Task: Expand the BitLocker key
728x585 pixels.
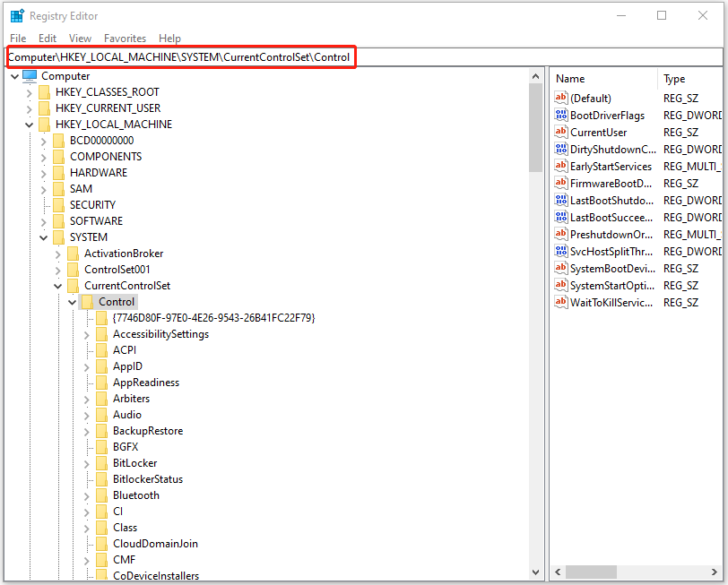Action: coord(87,463)
